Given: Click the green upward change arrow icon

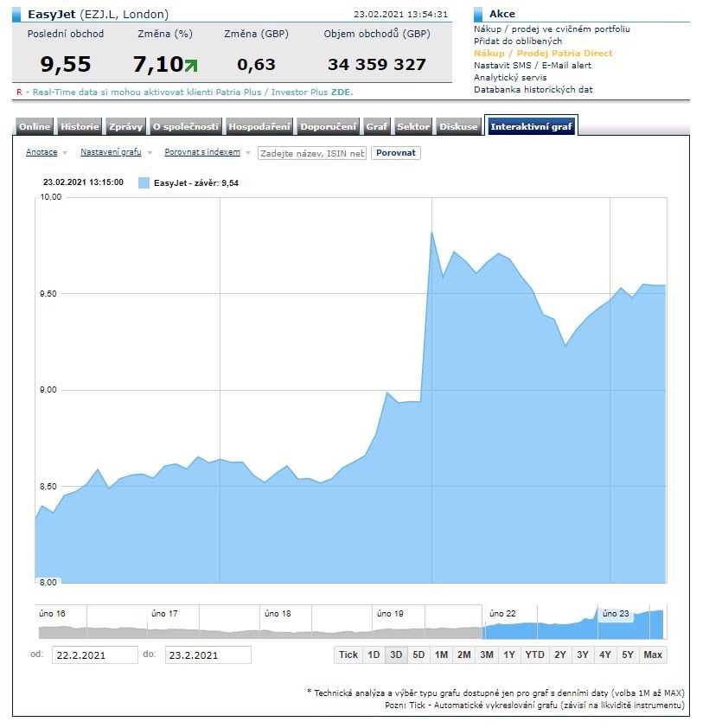Looking at the screenshot, I should click(x=190, y=65).
